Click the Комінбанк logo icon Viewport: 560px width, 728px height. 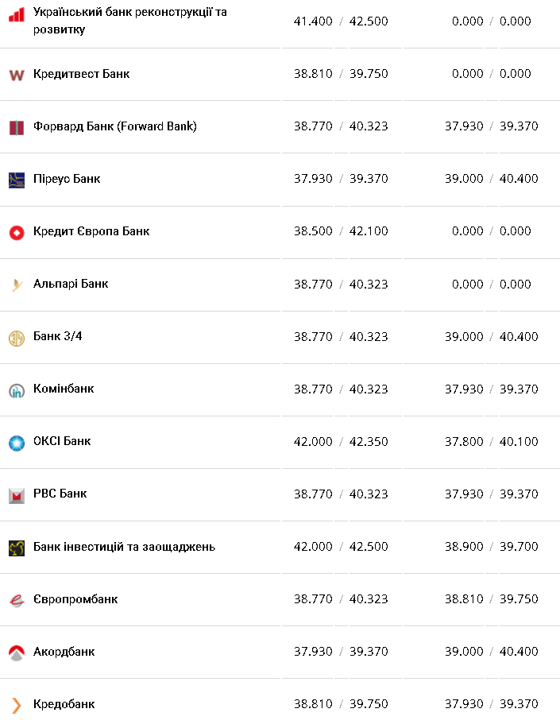pos(17,390)
